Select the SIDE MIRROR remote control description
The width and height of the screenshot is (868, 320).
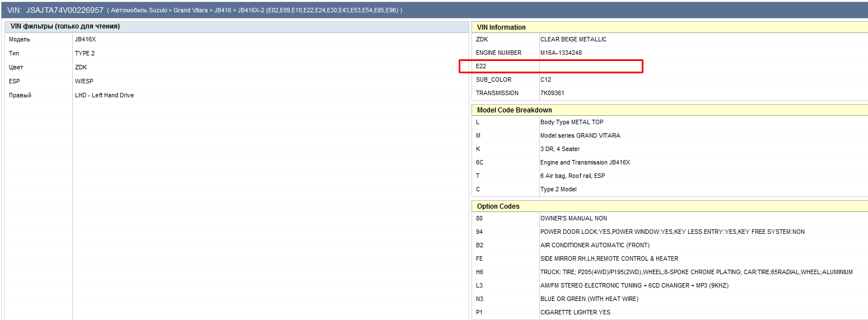coord(609,259)
